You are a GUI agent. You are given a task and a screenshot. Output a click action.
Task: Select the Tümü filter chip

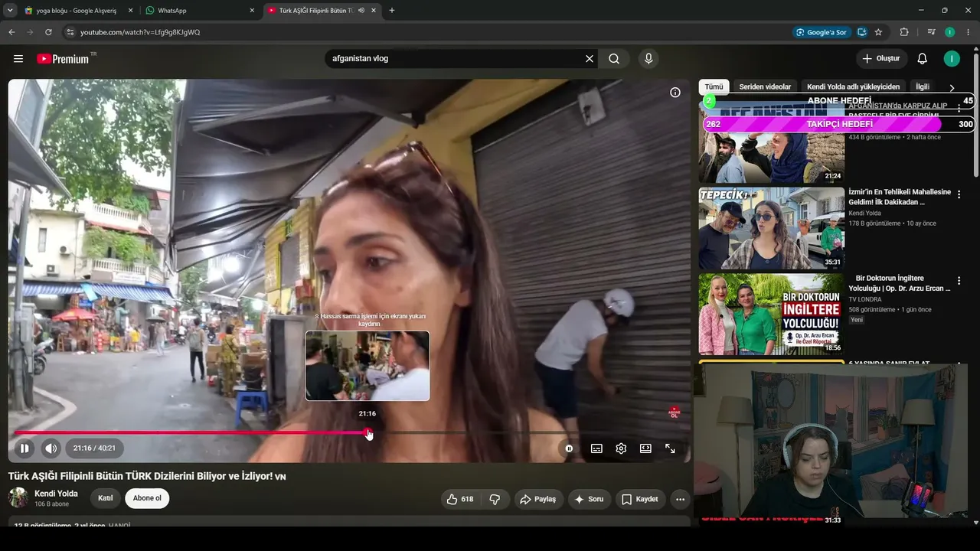[714, 87]
